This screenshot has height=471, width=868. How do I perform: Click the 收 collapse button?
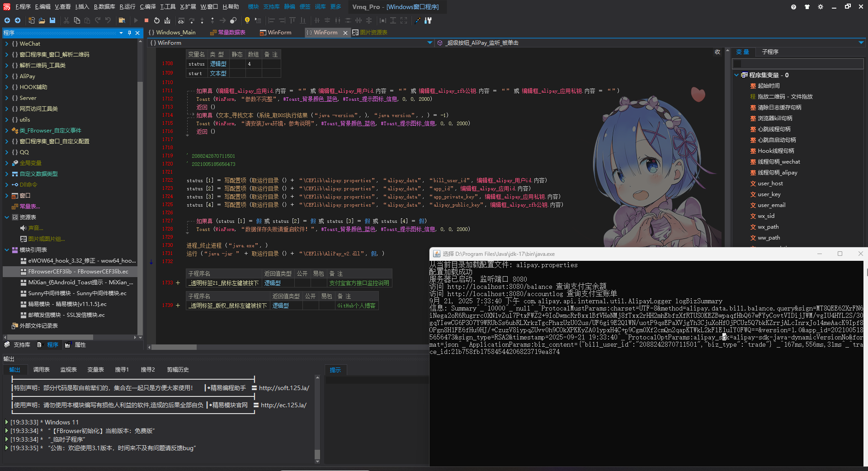click(x=717, y=52)
